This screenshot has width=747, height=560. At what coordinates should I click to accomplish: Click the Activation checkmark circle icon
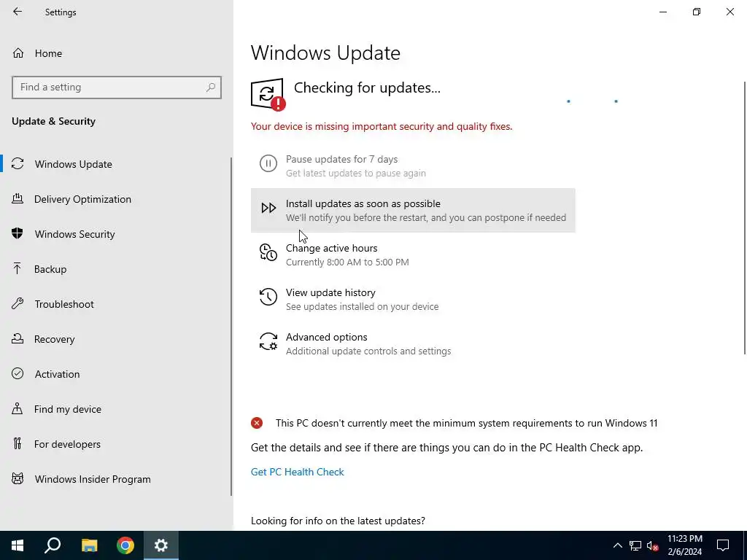18,373
